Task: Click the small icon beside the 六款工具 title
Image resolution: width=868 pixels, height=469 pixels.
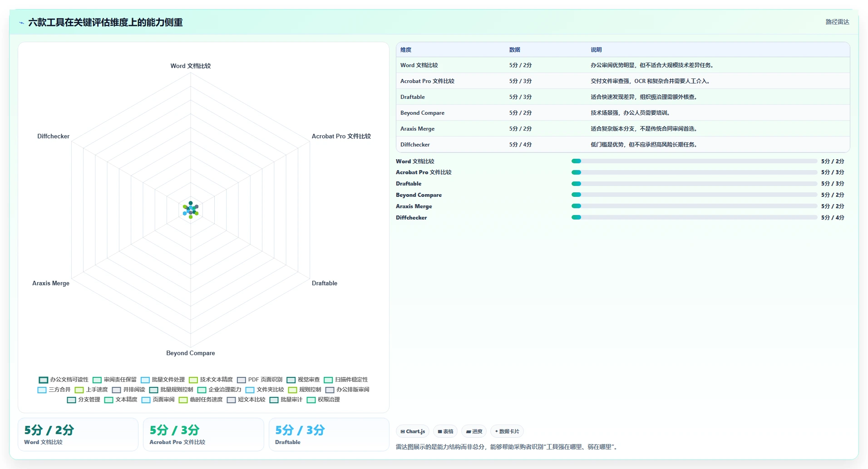Action: click(21, 23)
